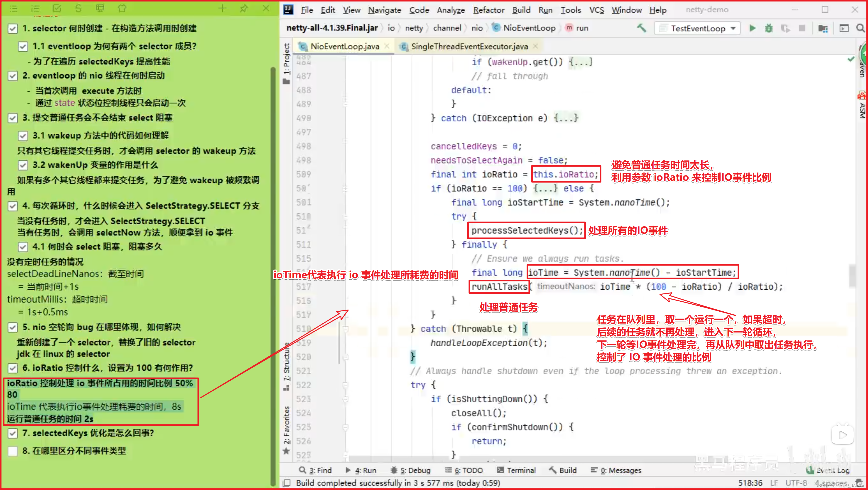Open the TestEventLoop run configuration dropdown
The image size is (868, 490).
coord(697,28)
